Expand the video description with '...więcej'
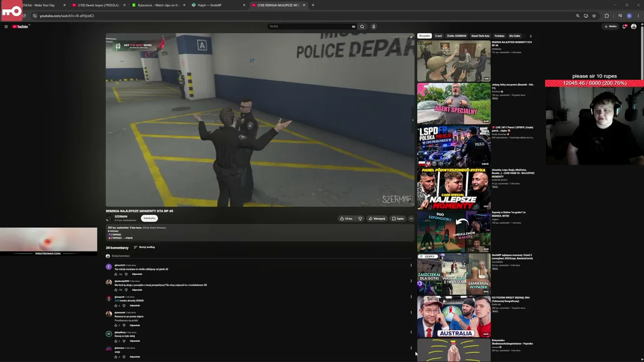644x362 pixels. click(128, 238)
